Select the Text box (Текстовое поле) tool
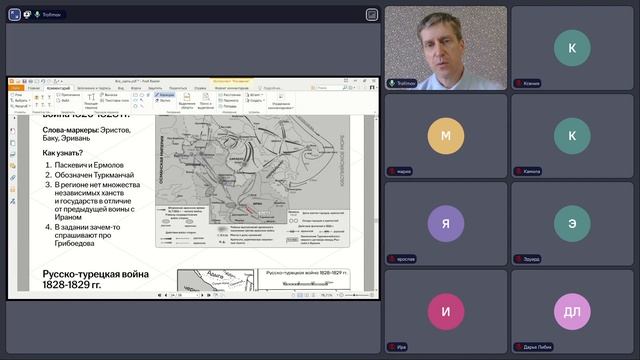640x360 pixels. [x=114, y=100]
